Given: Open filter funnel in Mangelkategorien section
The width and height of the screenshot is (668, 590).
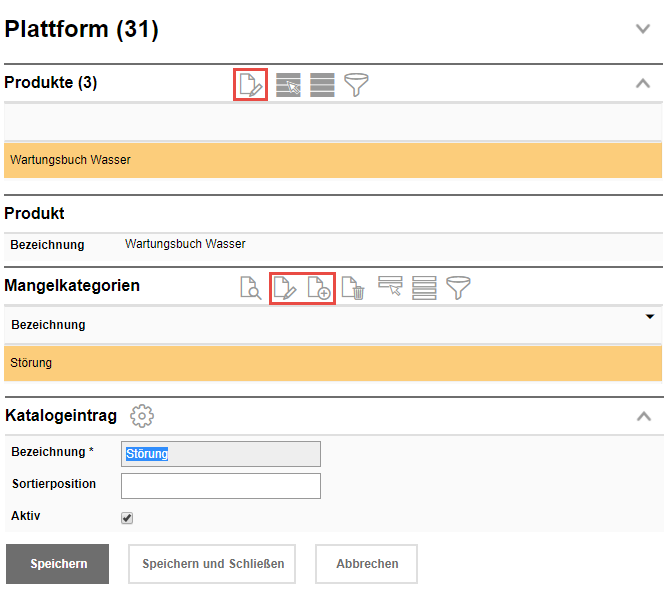Looking at the screenshot, I should pos(459,288).
